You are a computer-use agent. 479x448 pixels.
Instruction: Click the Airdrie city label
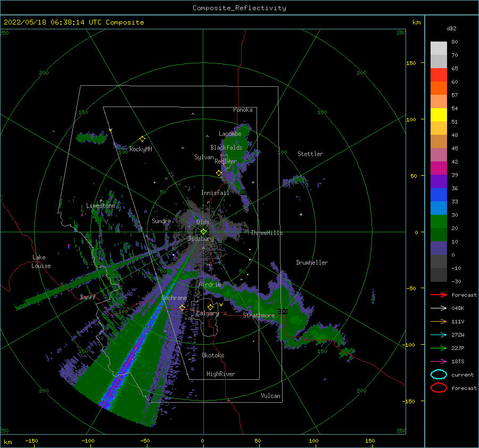pos(210,284)
